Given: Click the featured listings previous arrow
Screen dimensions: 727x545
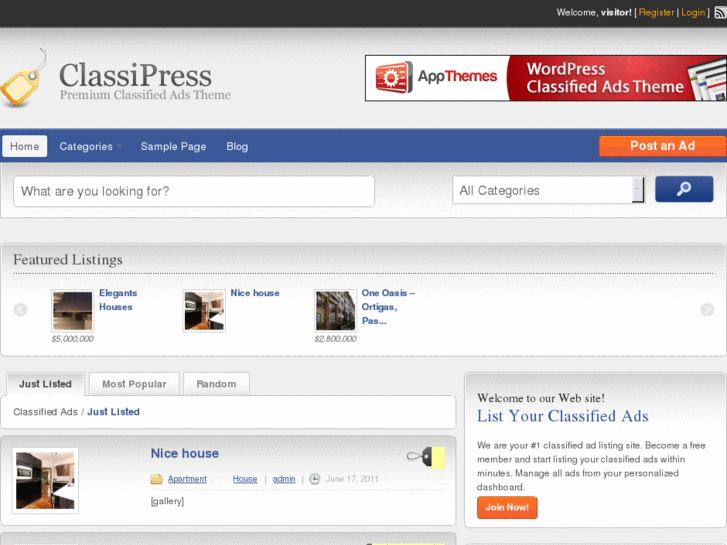Looking at the screenshot, I should [20, 309].
